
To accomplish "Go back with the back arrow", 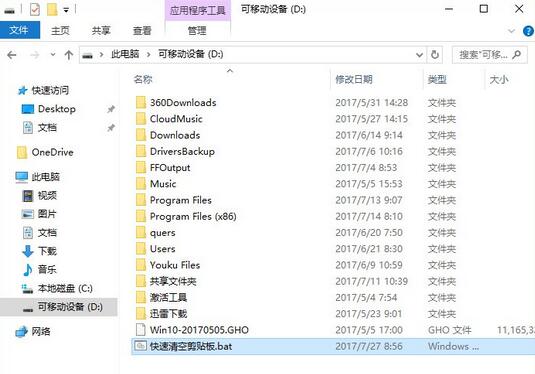I will coord(12,55).
